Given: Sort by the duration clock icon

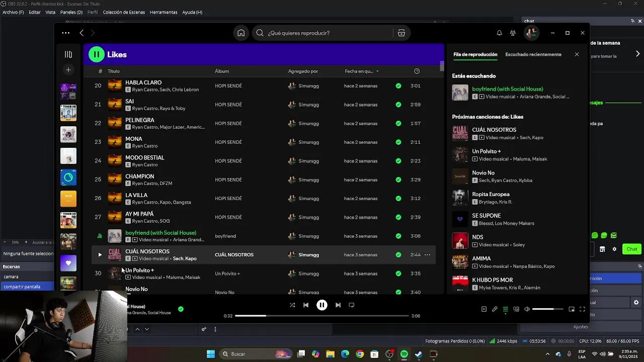Looking at the screenshot, I should click(417, 71).
